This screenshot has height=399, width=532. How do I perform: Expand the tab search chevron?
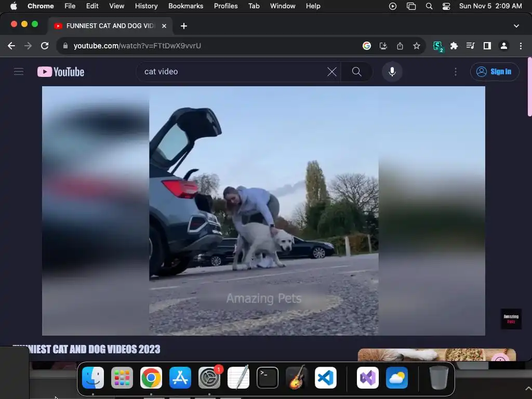pyautogui.click(x=516, y=26)
